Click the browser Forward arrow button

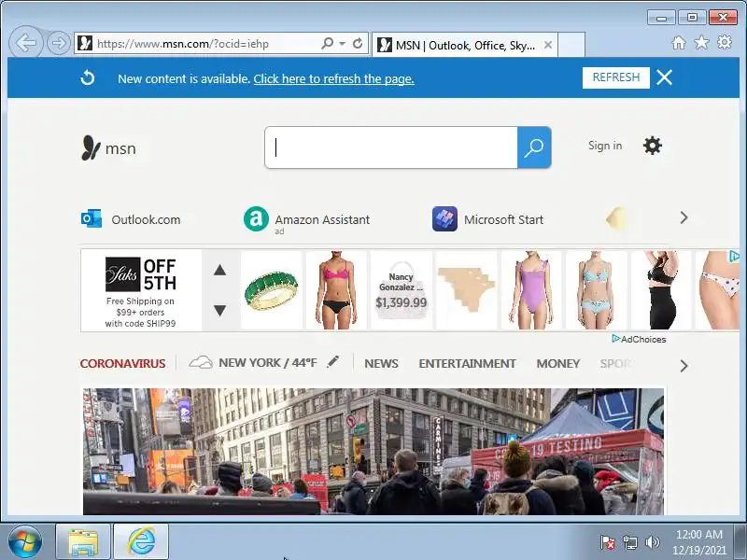pyautogui.click(x=59, y=43)
